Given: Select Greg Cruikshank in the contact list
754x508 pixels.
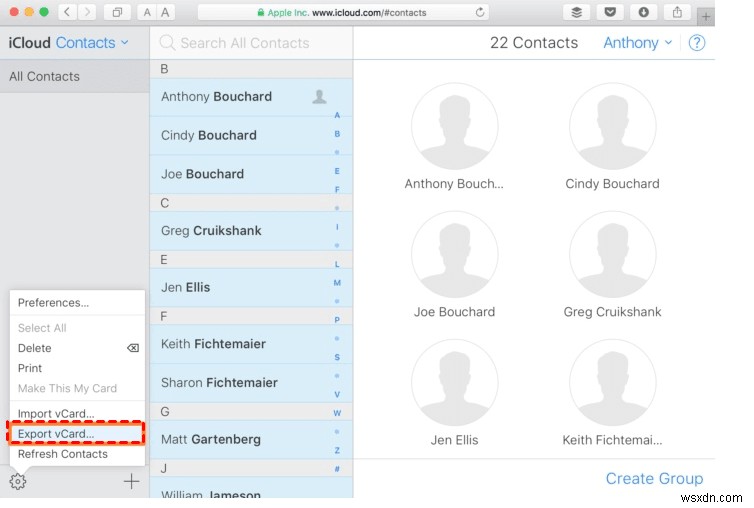Looking at the screenshot, I should [x=251, y=230].
